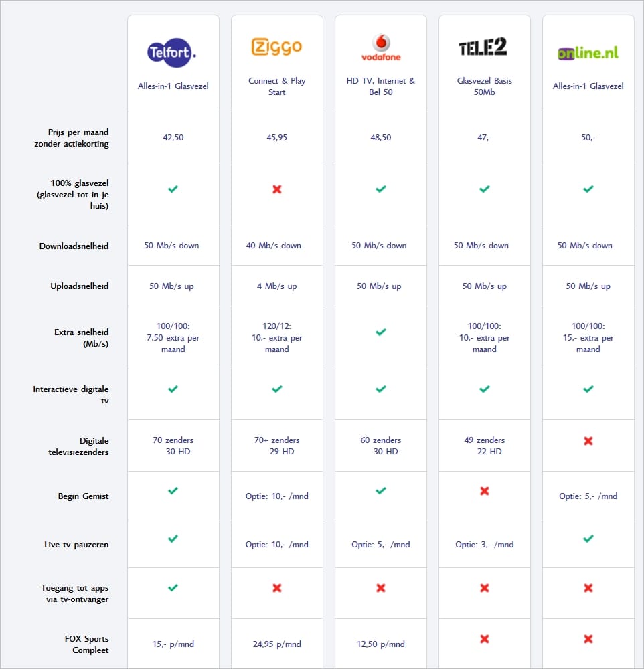Click Vodafone's HD TV, Internet & Bel 50 name
This screenshot has width=644, height=669.
click(380, 86)
